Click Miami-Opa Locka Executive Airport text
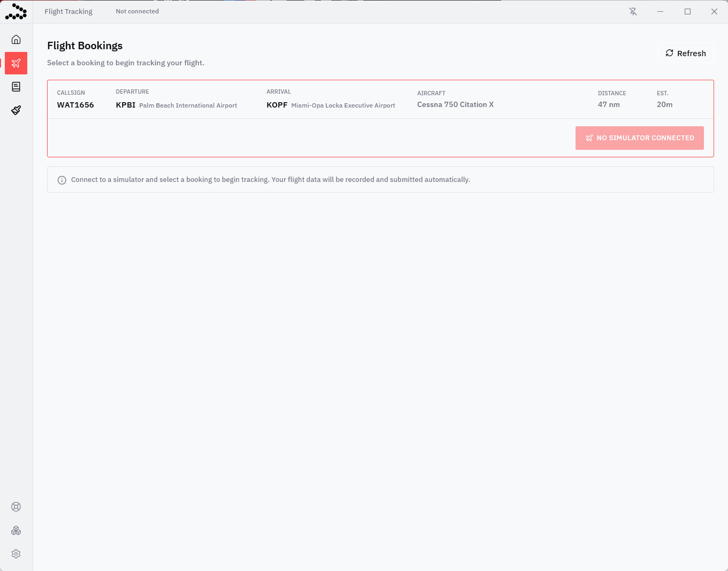 (x=343, y=105)
